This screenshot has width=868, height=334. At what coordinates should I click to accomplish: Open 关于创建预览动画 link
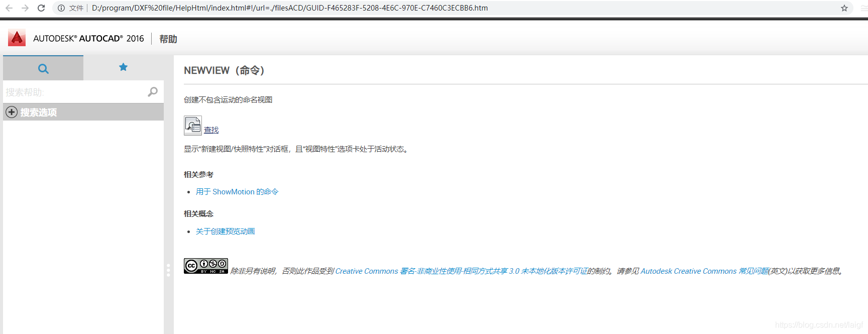(x=225, y=232)
